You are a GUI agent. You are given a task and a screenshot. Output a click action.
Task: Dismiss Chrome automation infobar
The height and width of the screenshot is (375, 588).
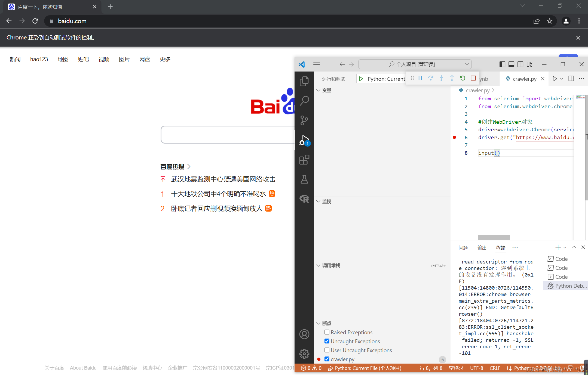pyautogui.click(x=578, y=38)
